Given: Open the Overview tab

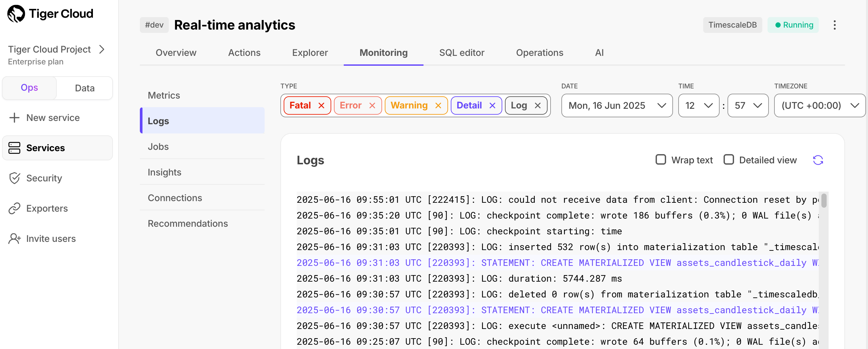Looking at the screenshot, I should pyautogui.click(x=176, y=53).
